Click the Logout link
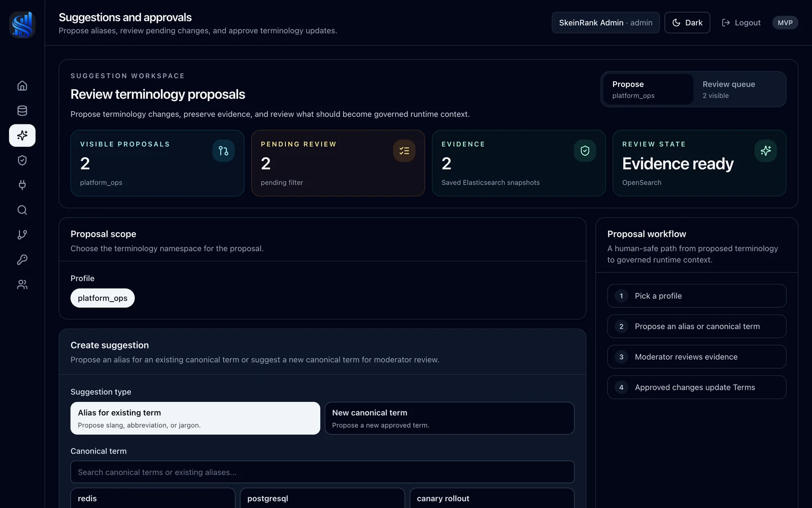The height and width of the screenshot is (508, 812). click(741, 22)
